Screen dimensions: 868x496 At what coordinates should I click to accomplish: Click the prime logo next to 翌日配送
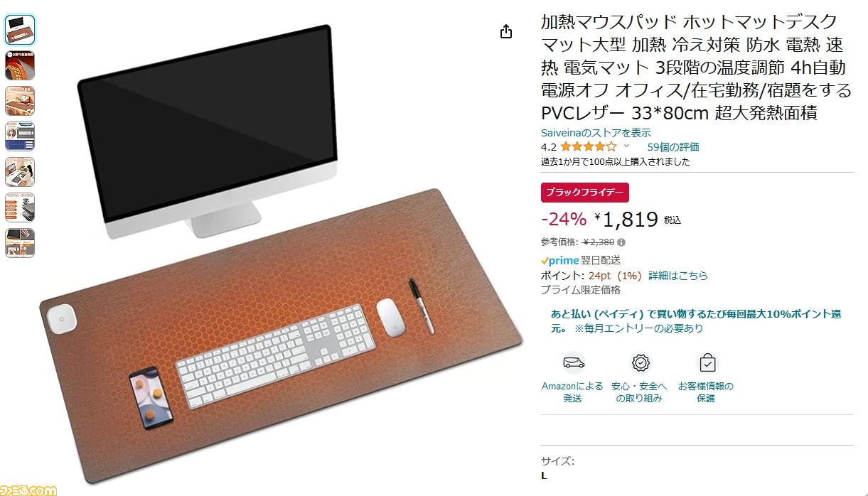559,260
